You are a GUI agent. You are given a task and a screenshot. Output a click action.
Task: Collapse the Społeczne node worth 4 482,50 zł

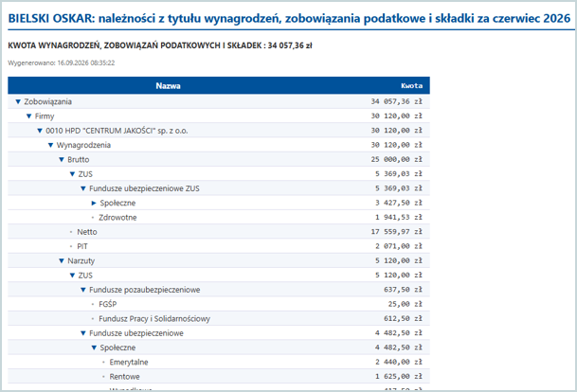pyautogui.click(x=94, y=347)
